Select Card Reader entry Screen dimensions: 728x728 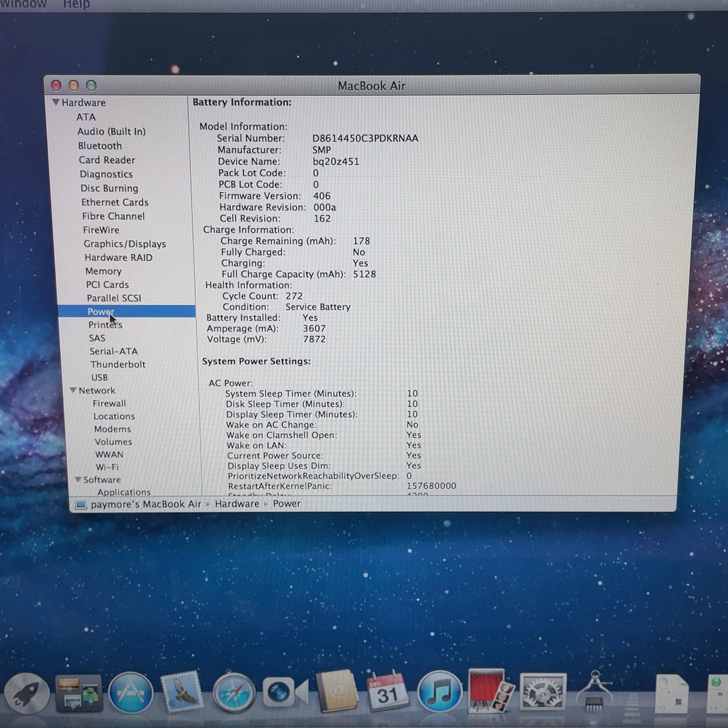click(107, 160)
